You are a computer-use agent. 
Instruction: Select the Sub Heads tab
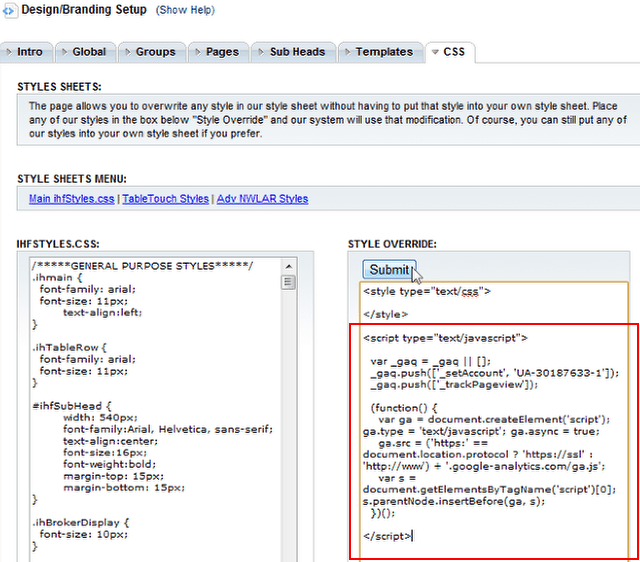[x=294, y=52]
